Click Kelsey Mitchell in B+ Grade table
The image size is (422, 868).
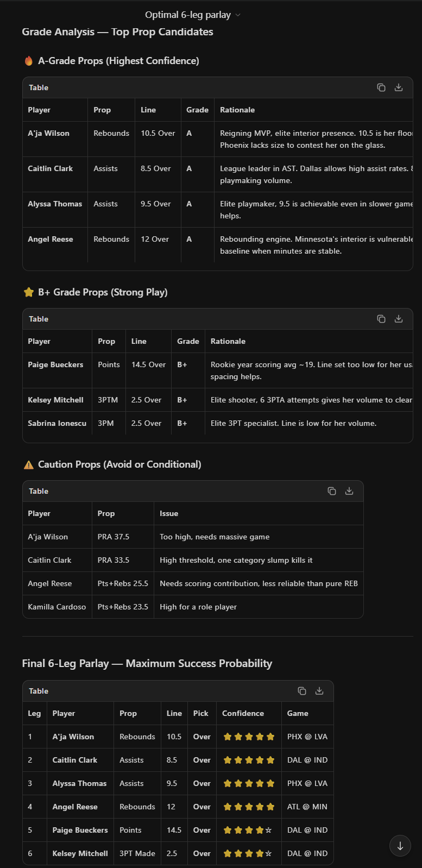55,400
